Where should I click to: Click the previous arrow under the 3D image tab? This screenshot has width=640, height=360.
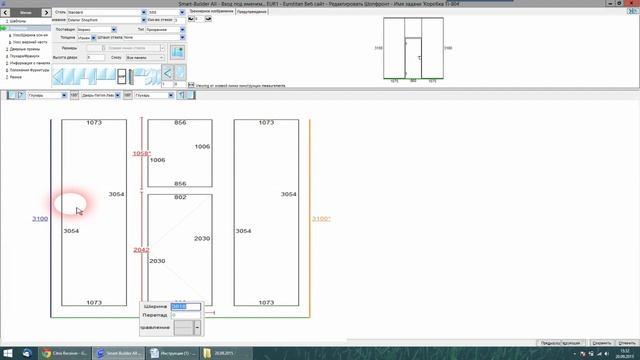tap(191, 19)
